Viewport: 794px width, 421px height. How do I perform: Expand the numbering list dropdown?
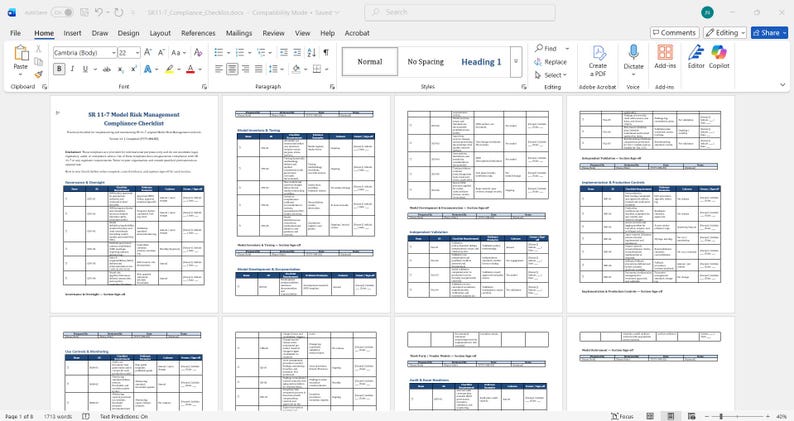[x=250, y=53]
